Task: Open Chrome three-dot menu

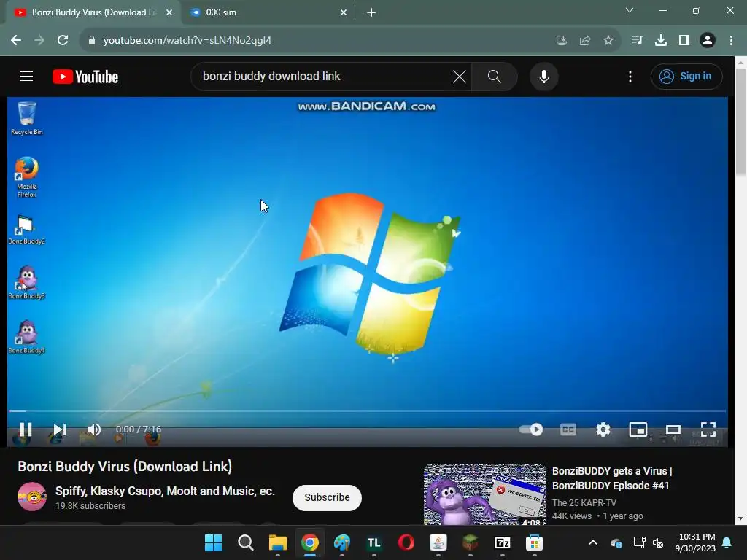Action: 731,40
